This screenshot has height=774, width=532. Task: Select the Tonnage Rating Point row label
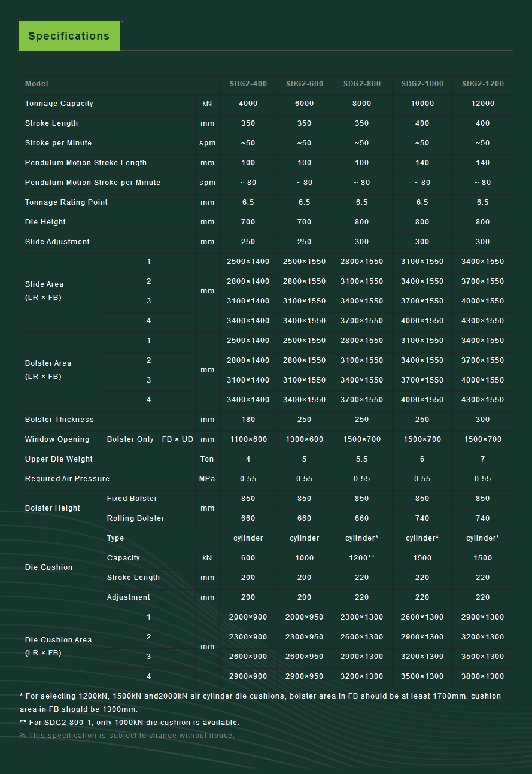(x=66, y=202)
